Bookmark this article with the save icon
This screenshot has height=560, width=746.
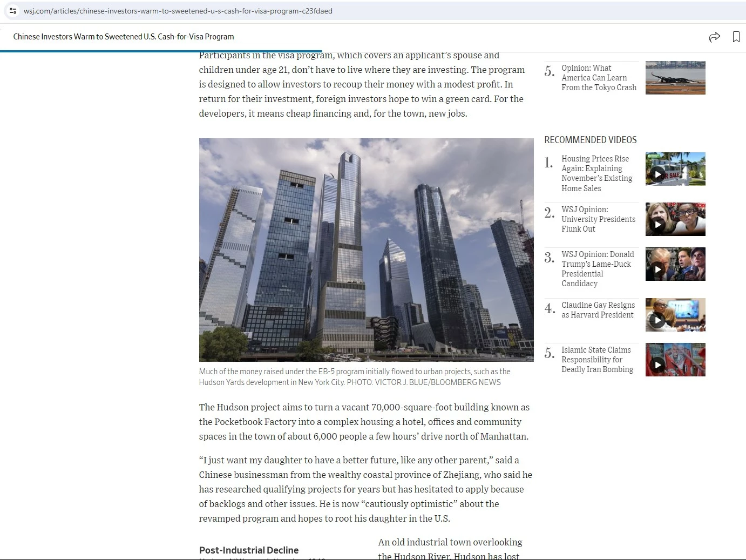pyautogui.click(x=736, y=37)
